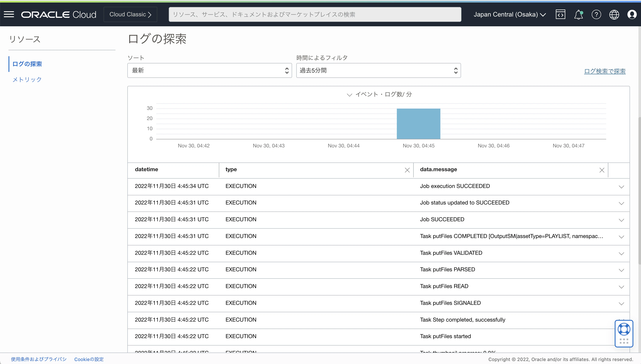Open the Cloud Shell developer tools icon
The height and width of the screenshot is (364, 641).
pos(561,14)
